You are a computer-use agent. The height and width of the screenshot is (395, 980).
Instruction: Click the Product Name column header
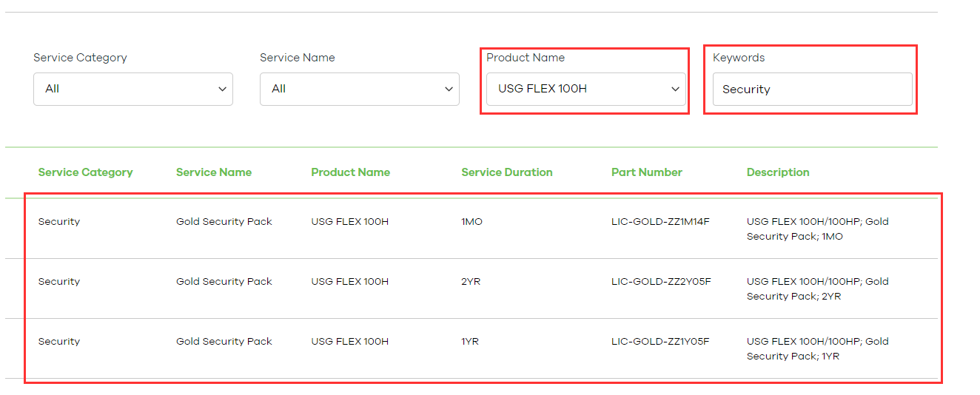[x=350, y=172]
